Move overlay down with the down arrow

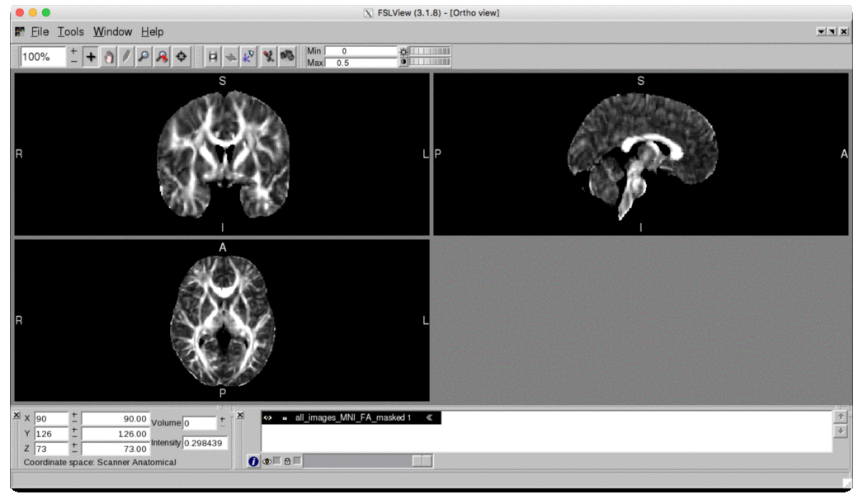[x=841, y=431]
